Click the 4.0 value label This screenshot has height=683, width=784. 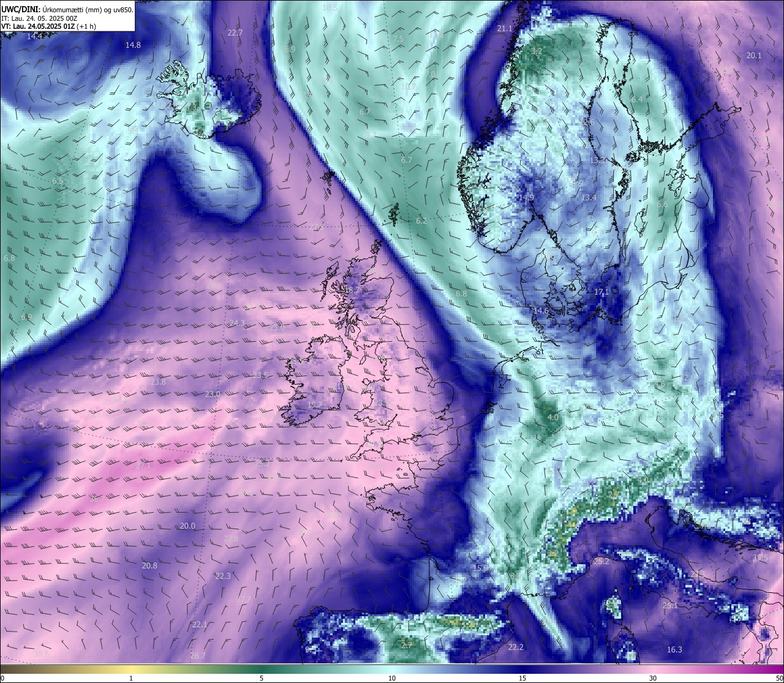coord(552,417)
